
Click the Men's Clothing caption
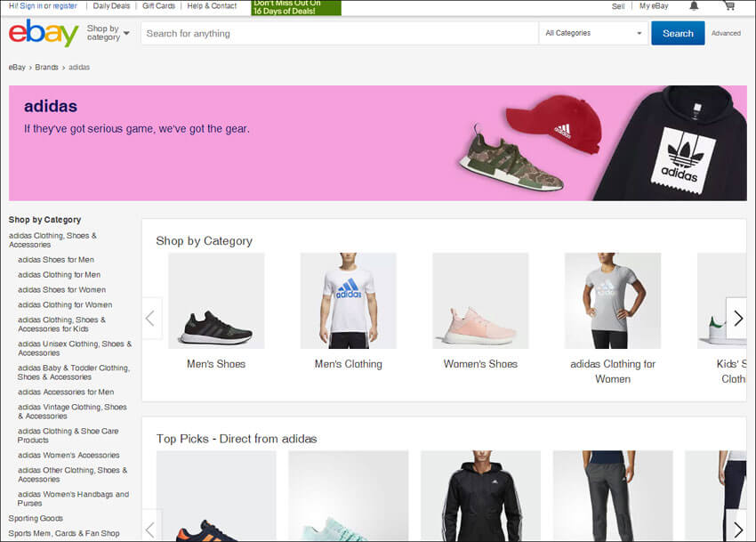(x=348, y=364)
